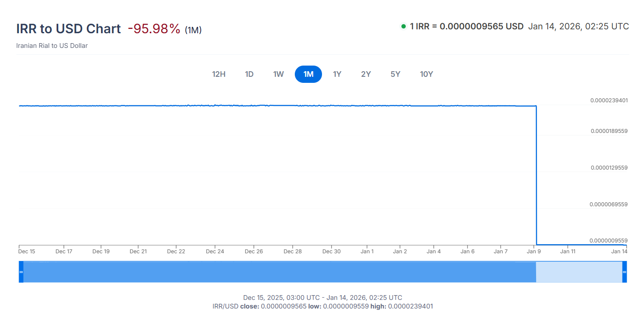Select the 2Y time range
The image size is (644, 318).
tap(366, 74)
